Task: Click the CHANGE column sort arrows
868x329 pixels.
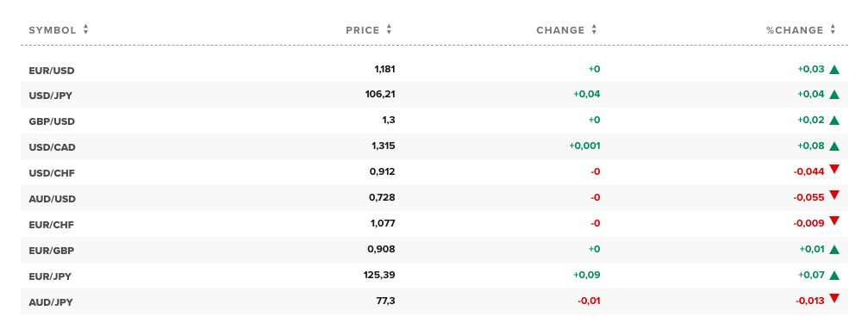Action: (x=594, y=30)
